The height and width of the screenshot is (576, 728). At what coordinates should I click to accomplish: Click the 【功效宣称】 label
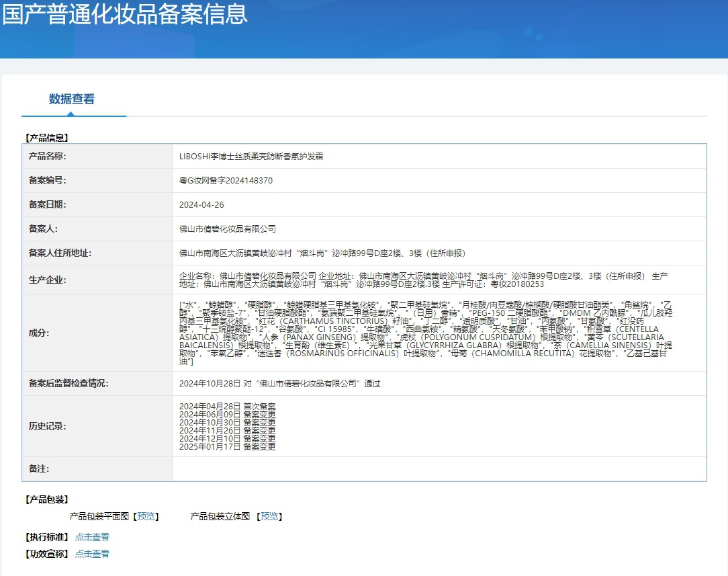click(47, 554)
